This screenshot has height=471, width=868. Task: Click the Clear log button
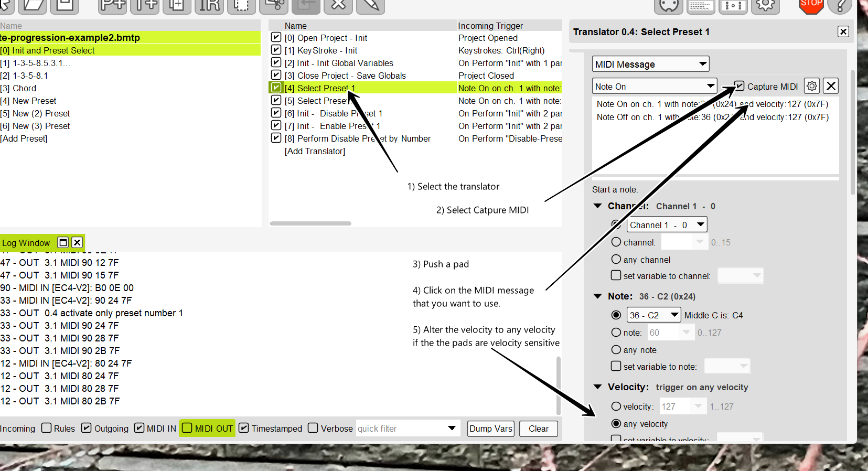(x=538, y=429)
